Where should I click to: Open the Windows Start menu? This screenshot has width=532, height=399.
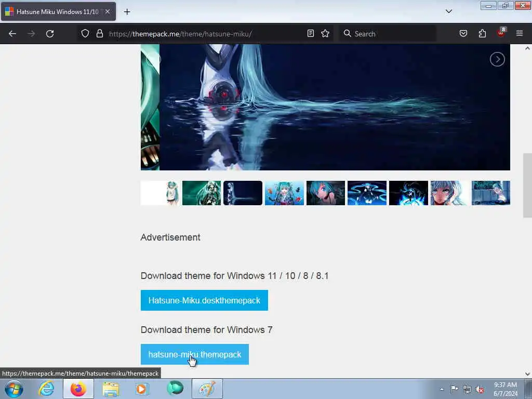point(14,389)
